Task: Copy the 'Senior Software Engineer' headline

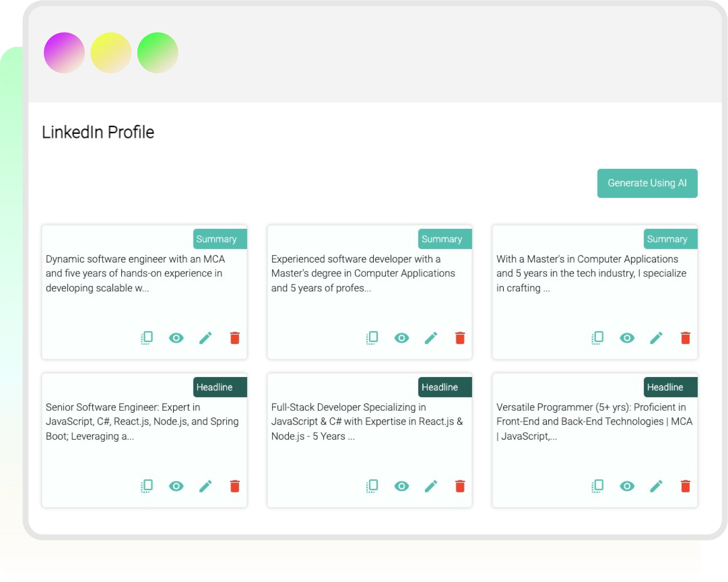Action: point(147,486)
